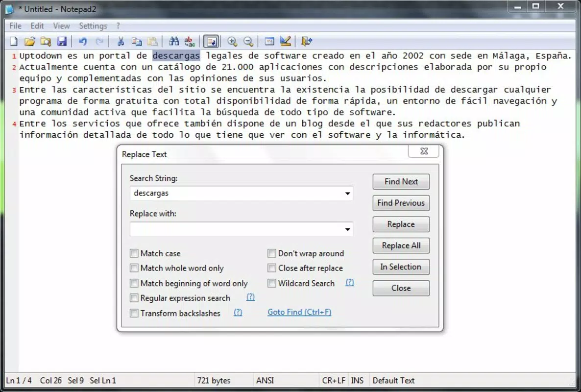Open help link beside Regular expression search
Image resolution: width=581 pixels, height=392 pixels.
(250, 297)
